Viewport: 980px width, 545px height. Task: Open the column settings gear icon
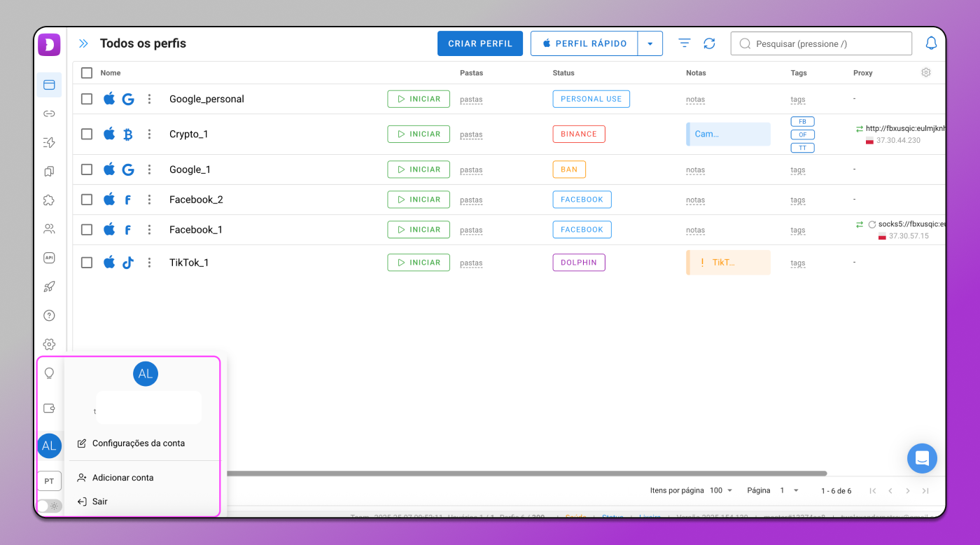coord(926,72)
